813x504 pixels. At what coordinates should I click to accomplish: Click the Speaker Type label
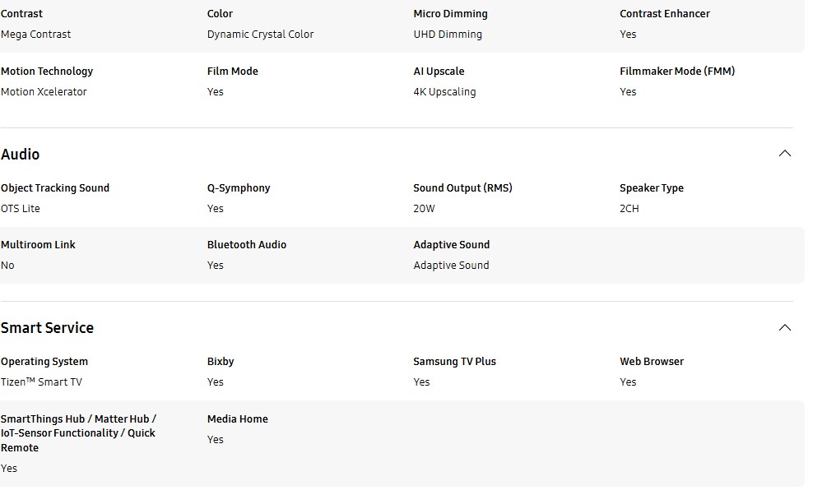click(x=651, y=188)
